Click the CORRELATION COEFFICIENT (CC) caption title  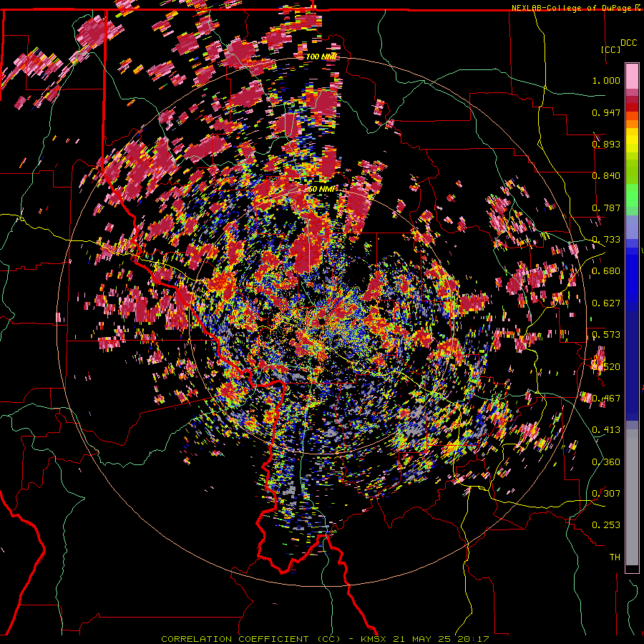point(251,639)
